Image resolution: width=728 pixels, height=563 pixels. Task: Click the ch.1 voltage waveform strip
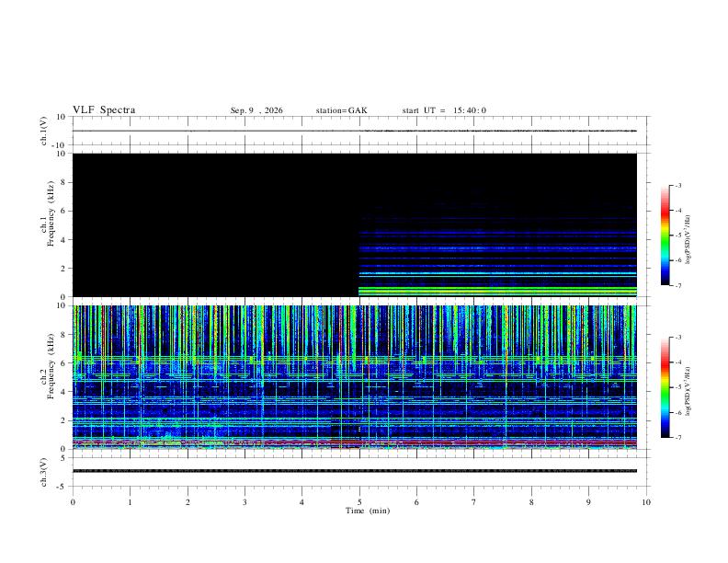(355, 131)
